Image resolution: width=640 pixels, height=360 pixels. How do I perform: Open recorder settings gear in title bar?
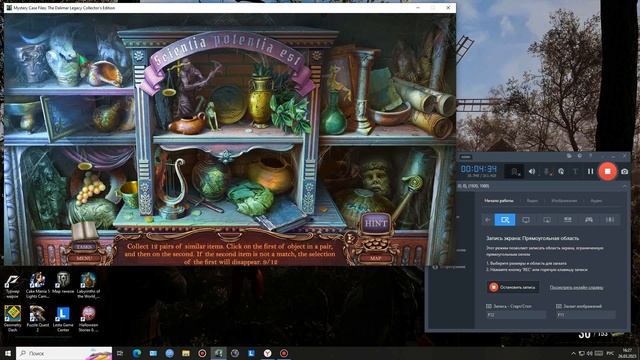pos(580,156)
